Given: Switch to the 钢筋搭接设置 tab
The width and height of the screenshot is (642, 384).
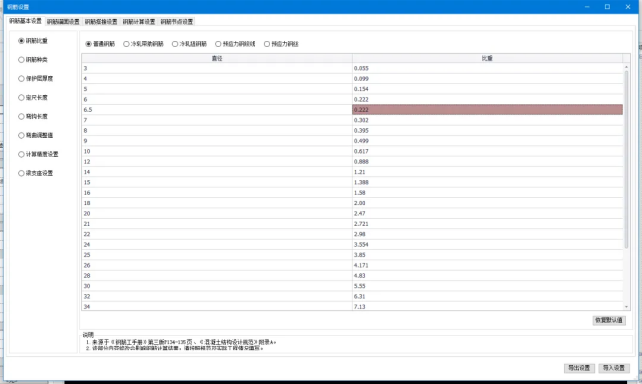Looking at the screenshot, I should [101, 22].
